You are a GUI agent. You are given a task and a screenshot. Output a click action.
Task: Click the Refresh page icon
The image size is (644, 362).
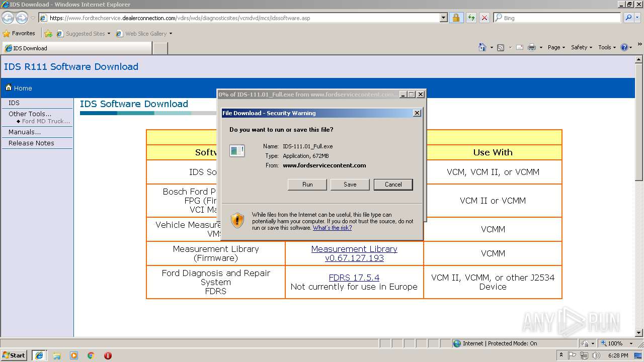[471, 18]
